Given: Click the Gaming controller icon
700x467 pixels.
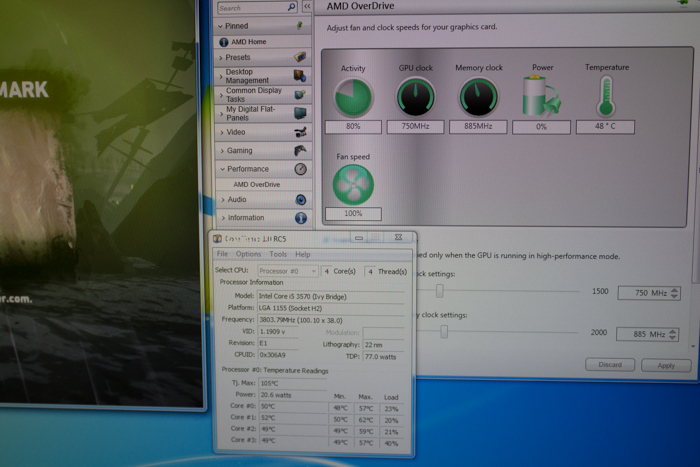Looking at the screenshot, I should click(300, 150).
